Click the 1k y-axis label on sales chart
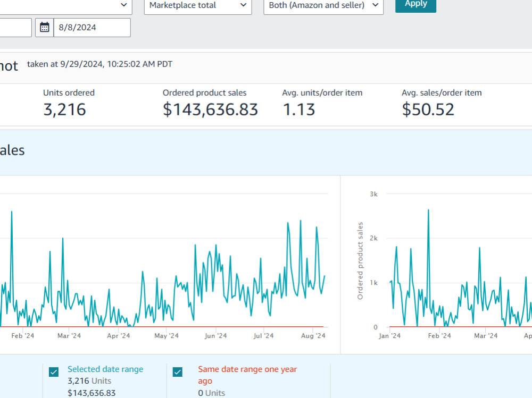The height and width of the screenshot is (398, 532). pyautogui.click(x=373, y=282)
